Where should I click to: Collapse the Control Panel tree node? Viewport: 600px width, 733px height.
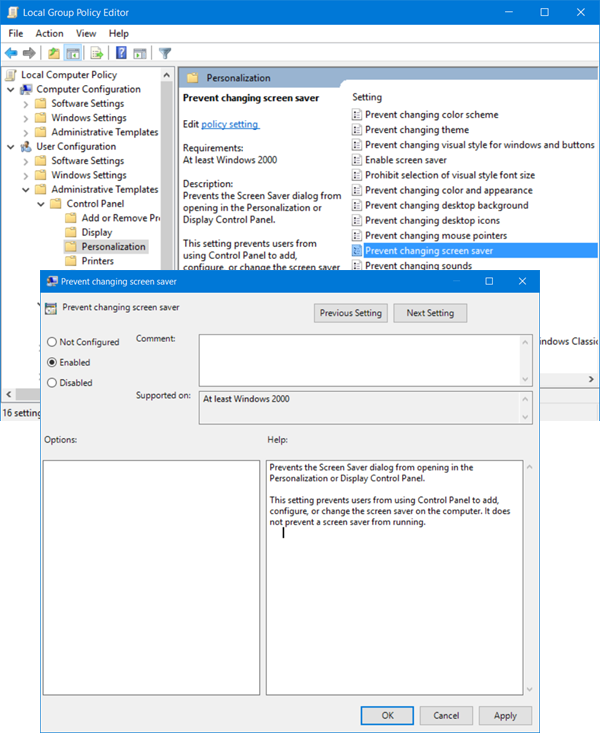tap(41, 204)
